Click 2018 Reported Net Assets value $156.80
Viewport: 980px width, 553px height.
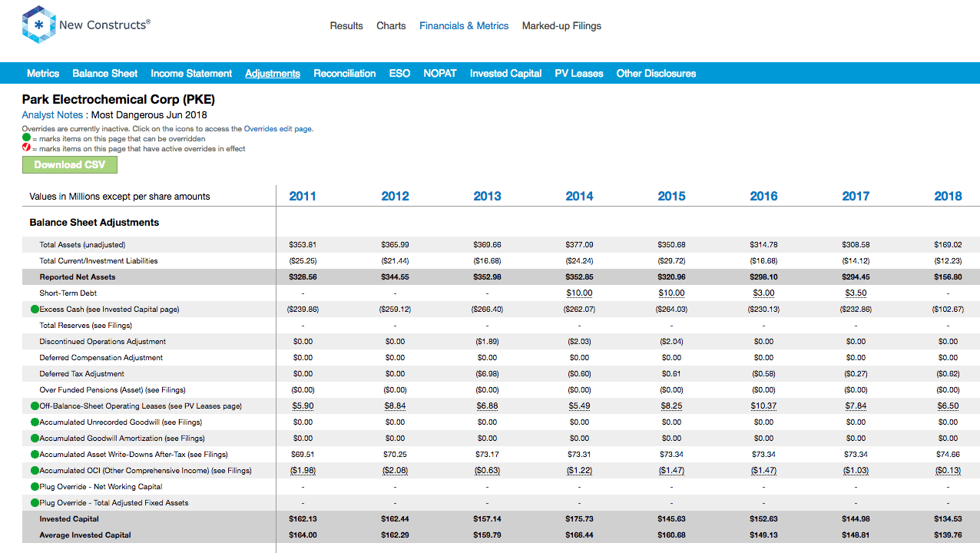click(948, 276)
